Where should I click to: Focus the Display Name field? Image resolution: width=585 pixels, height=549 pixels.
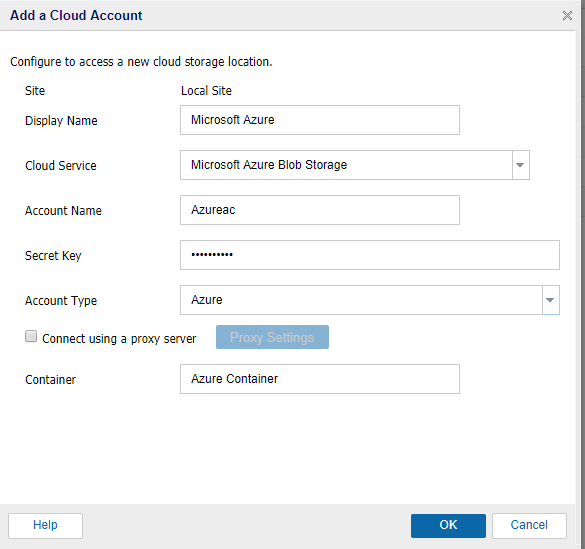[x=320, y=120]
